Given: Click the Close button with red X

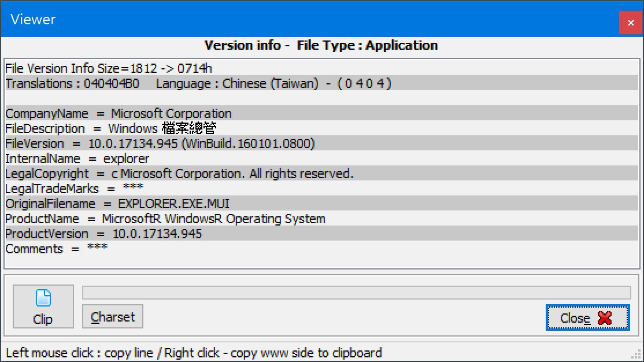Looking at the screenshot, I should [x=587, y=317].
